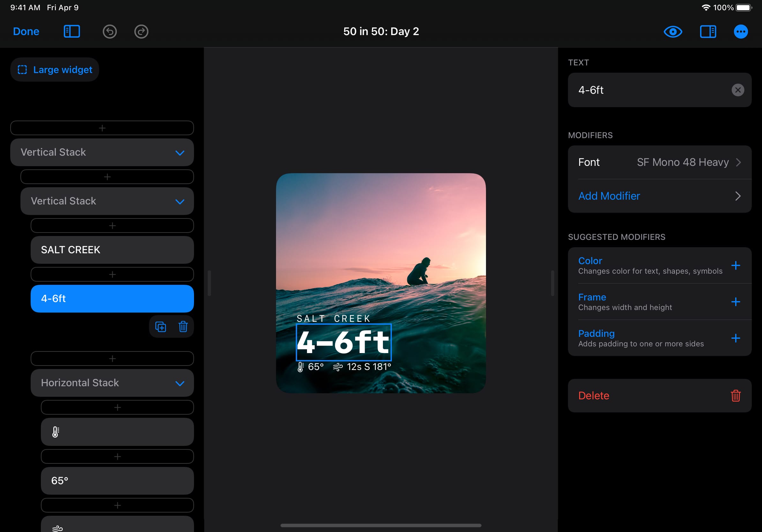Screen dimensions: 762x532
Task: Add the Padding suggested modifier
Action: pyautogui.click(x=736, y=338)
